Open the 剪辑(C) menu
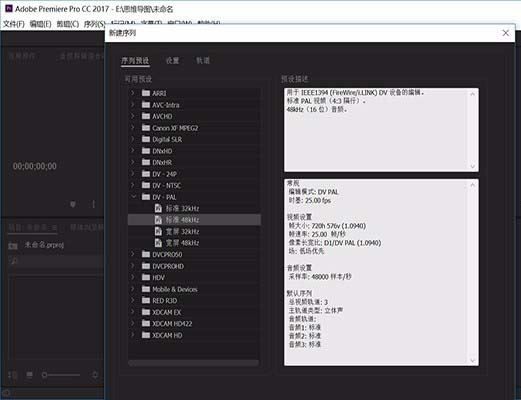The width and height of the screenshot is (521, 400). [x=68, y=24]
